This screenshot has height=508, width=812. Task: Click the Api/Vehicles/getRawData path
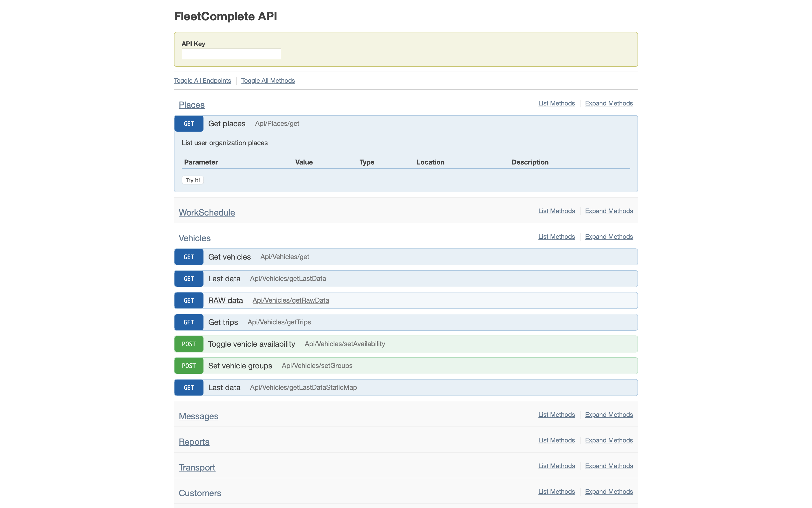(x=290, y=300)
